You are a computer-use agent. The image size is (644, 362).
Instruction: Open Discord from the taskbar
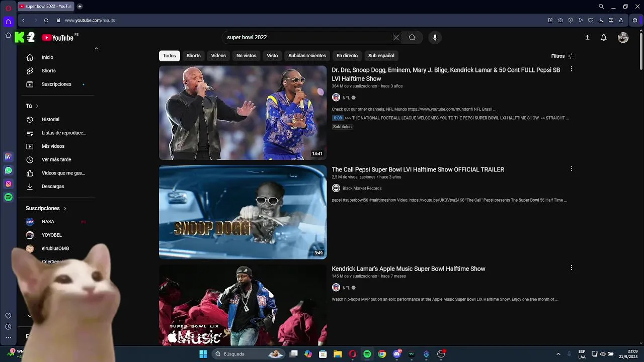(397, 354)
